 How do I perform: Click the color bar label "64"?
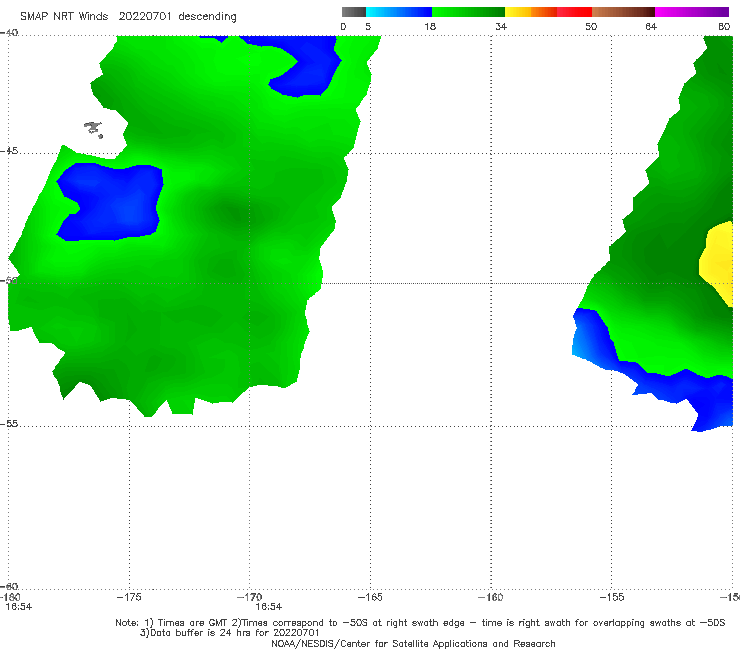click(x=651, y=27)
